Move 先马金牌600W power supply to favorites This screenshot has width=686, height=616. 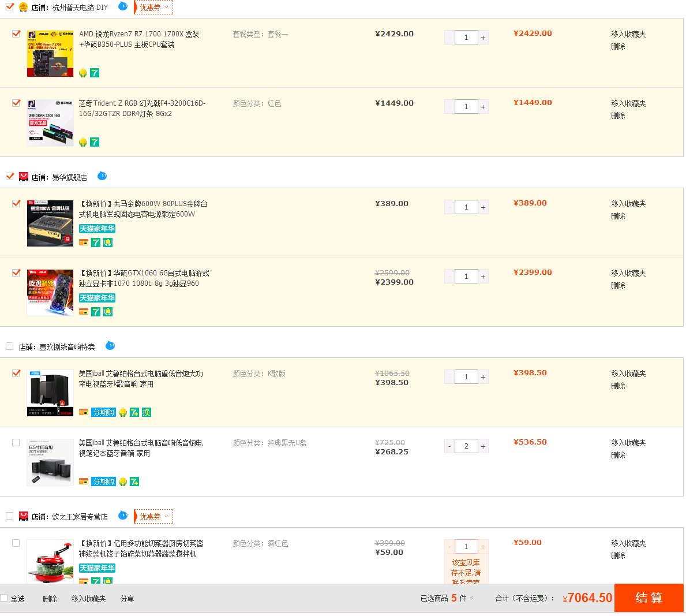click(628, 204)
